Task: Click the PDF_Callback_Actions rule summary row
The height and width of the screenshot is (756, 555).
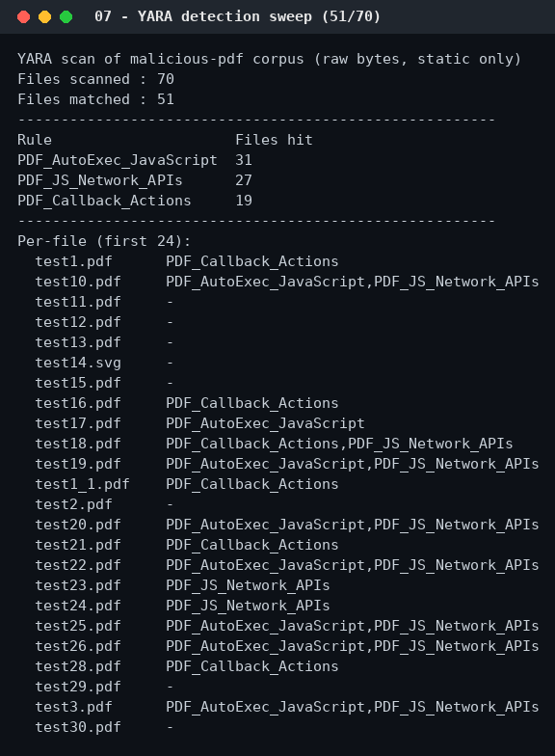Action: click(x=135, y=201)
